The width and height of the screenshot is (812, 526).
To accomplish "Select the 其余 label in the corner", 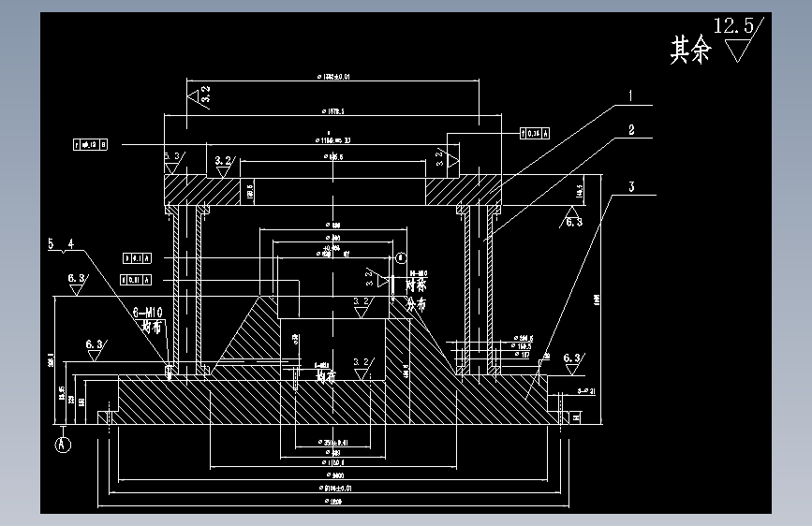I will (690, 51).
